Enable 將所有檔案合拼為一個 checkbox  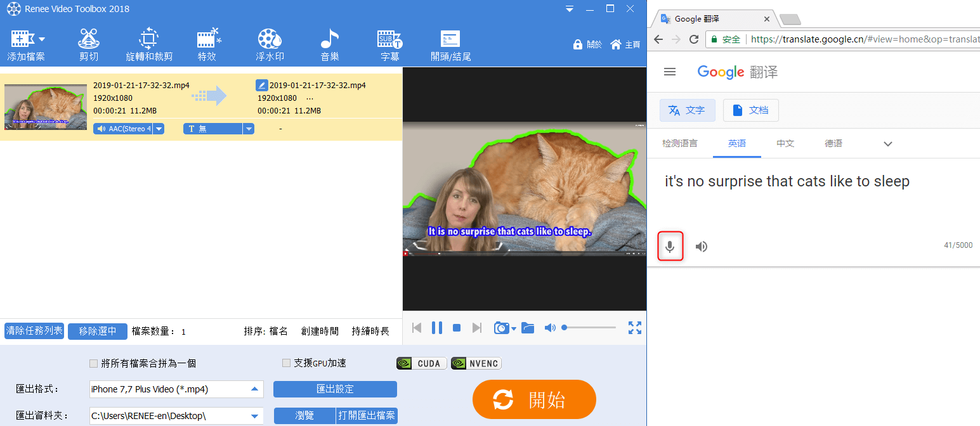pyautogui.click(x=94, y=364)
